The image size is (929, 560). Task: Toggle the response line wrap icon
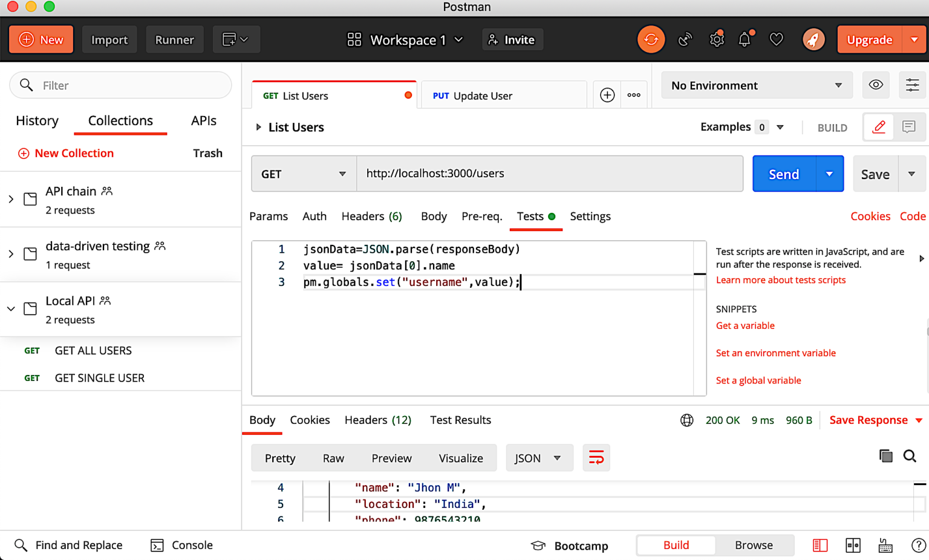tap(596, 458)
